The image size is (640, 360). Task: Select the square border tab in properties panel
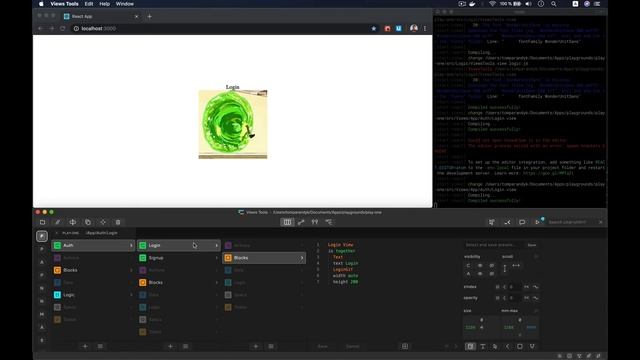tap(520, 346)
